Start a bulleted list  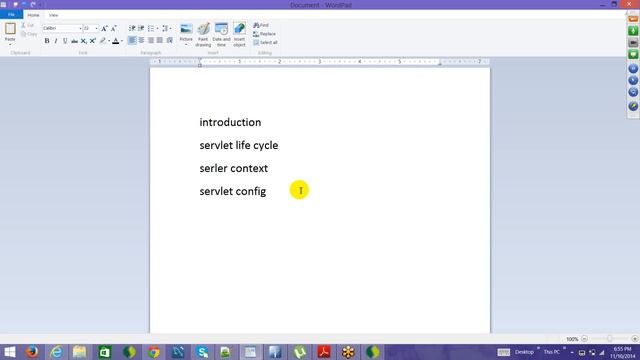pos(151,28)
